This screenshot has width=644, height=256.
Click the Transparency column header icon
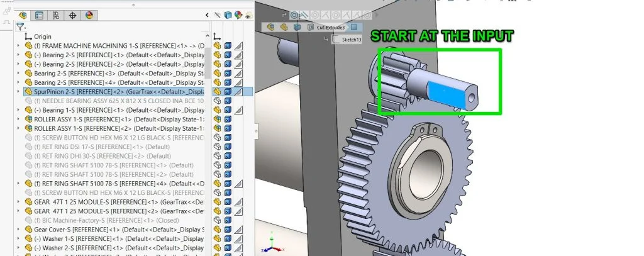pos(248,15)
